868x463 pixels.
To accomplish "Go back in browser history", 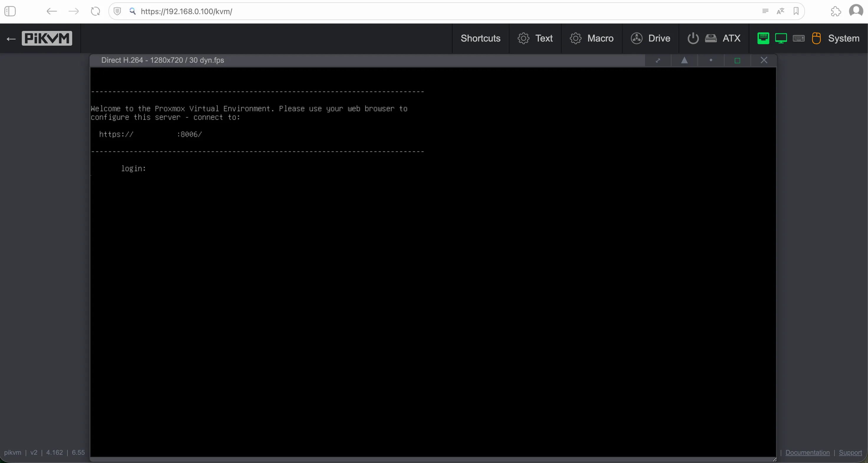I will 52,11.
